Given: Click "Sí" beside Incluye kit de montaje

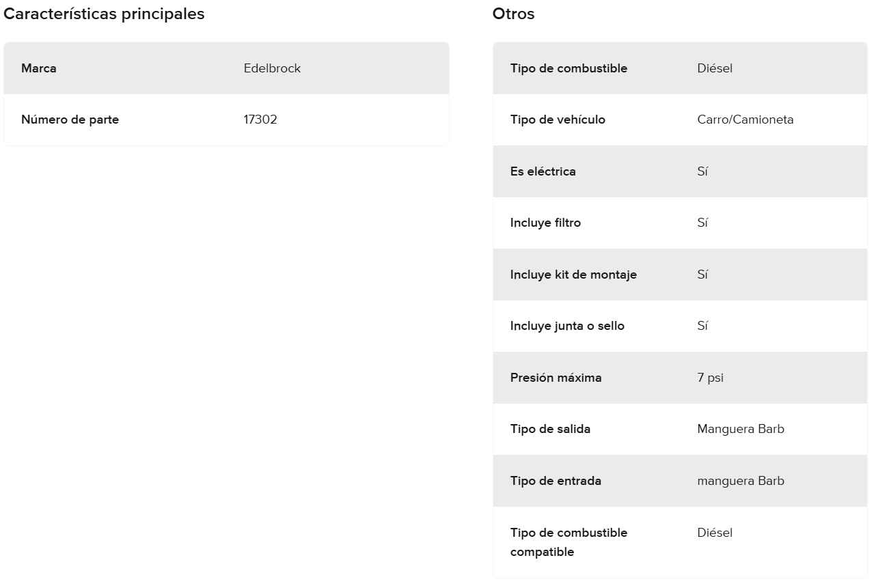Looking at the screenshot, I should (x=702, y=275).
